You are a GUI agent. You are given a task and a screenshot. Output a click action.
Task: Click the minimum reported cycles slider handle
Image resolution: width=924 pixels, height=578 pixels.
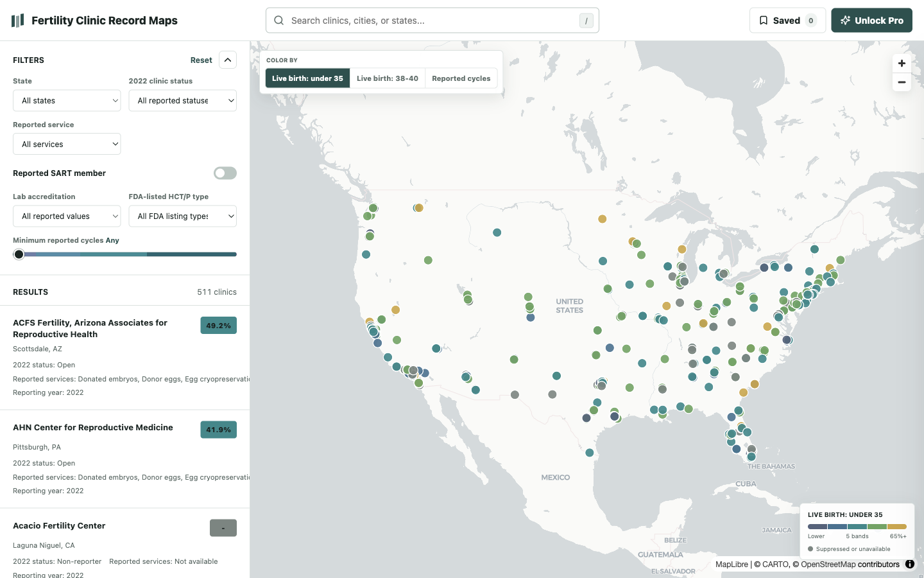pyautogui.click(x=19, y=254)
